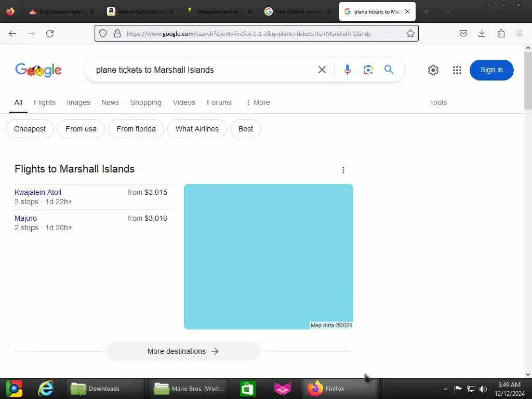Viewport: 532px width, 399px height.
Task: Open the Google apps grid
Action: pyautogui.click(x=457, y=70)
